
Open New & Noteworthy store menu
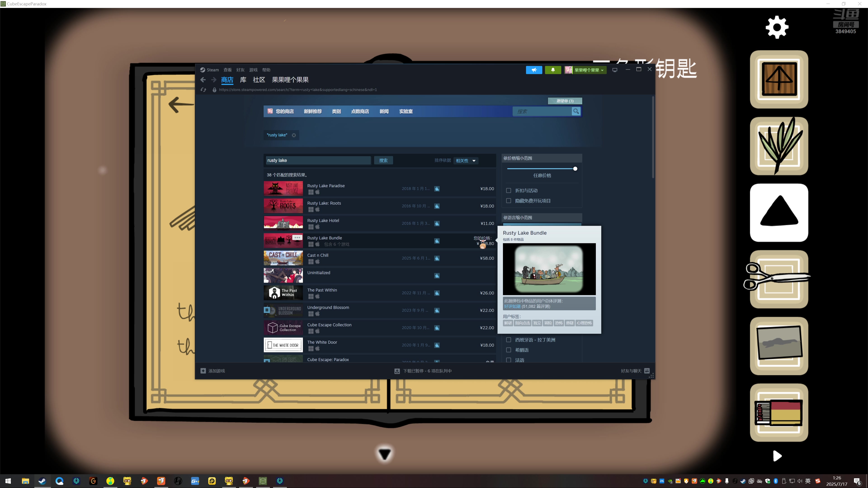coord(313,111)
